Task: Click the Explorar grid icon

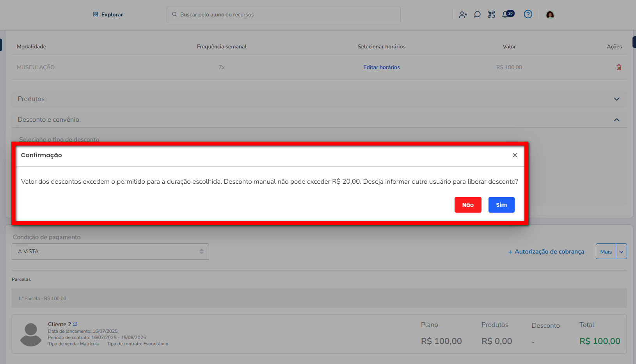Action: (x=96, y=14)
